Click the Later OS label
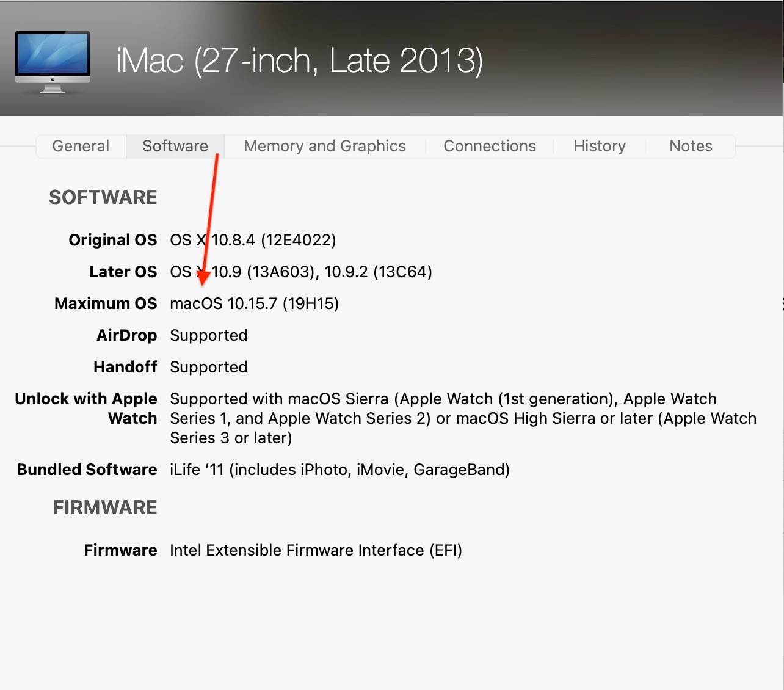The width and height of the screenshot is (784, 690). tap(123, 272)
